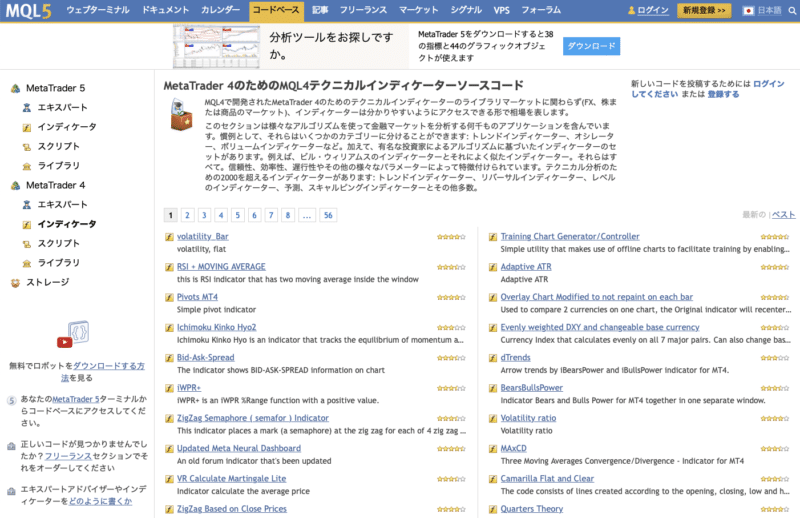Image resolution: width=800 pixels, height=518 pixels.
Task: Click the indicator icon beside Pivots MT4
Action: (x=169, y=298)
